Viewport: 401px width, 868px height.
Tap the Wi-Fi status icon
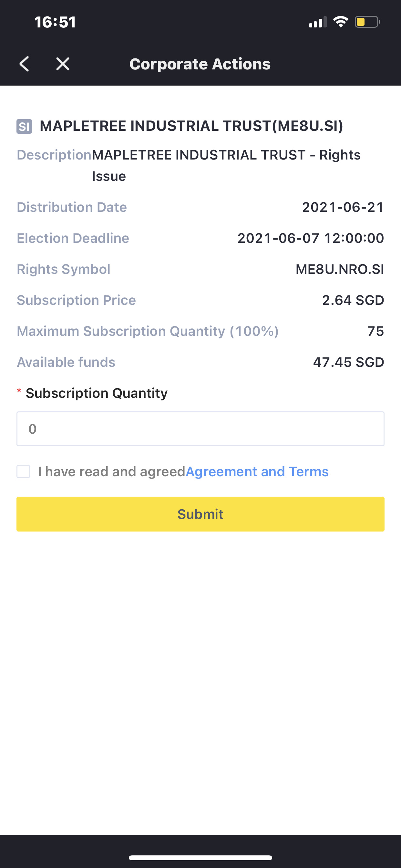click(x=340, y=22)
